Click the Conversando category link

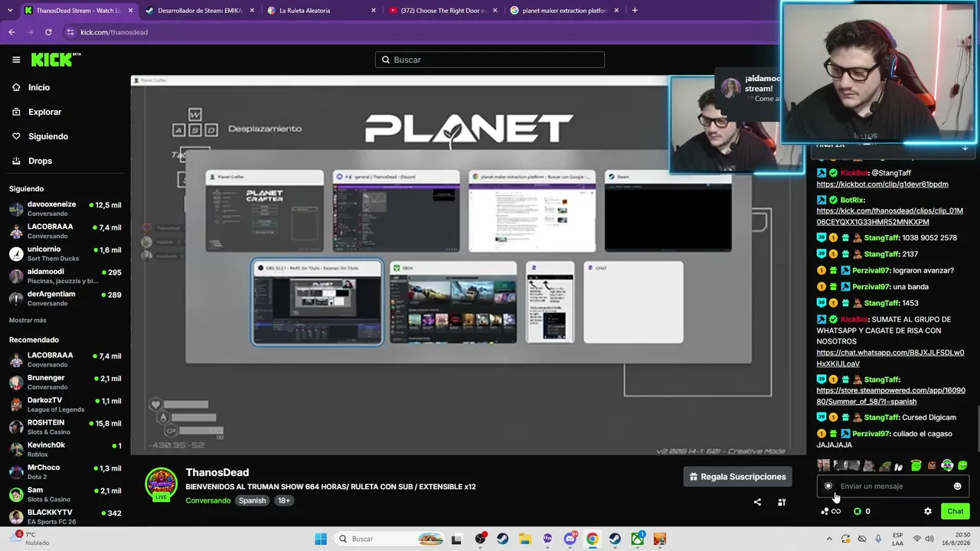(x=207, y=500)
